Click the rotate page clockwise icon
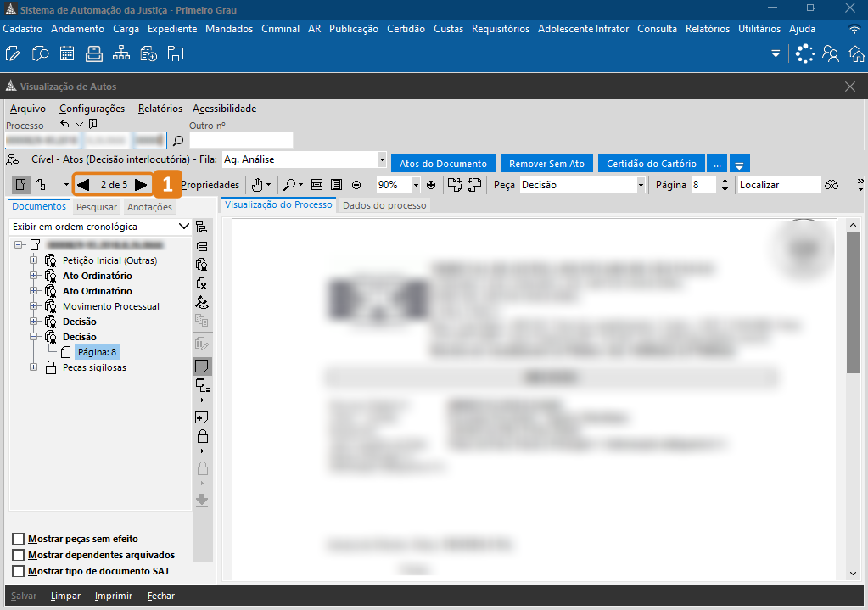868x610 pixels. point(455,185)
